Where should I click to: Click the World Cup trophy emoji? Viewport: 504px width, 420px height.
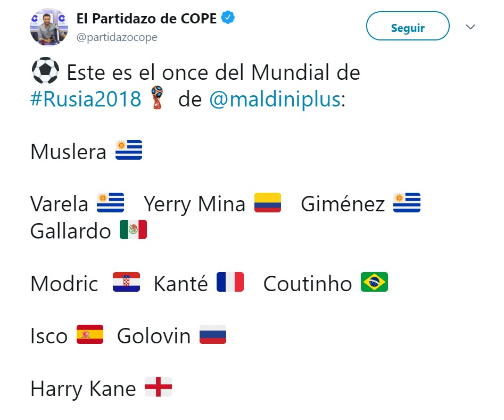156,98
